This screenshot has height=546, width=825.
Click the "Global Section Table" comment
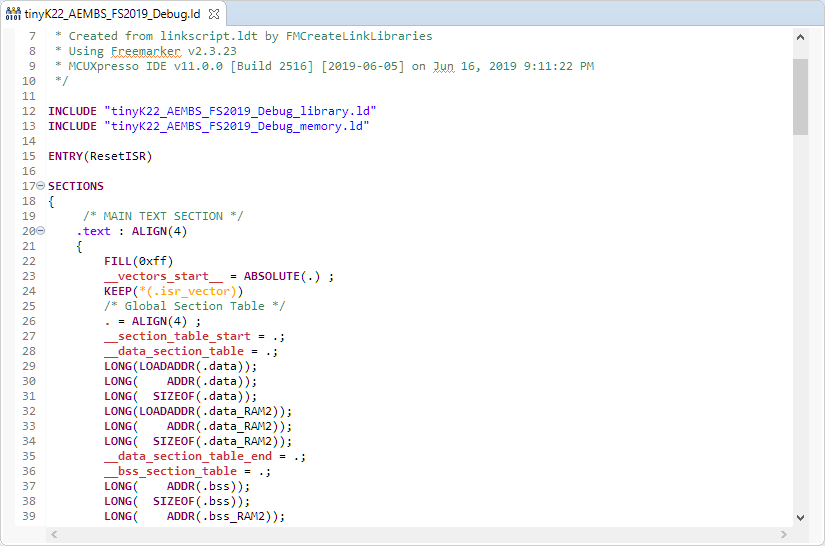pyautogui.click(x=194, y=306)
